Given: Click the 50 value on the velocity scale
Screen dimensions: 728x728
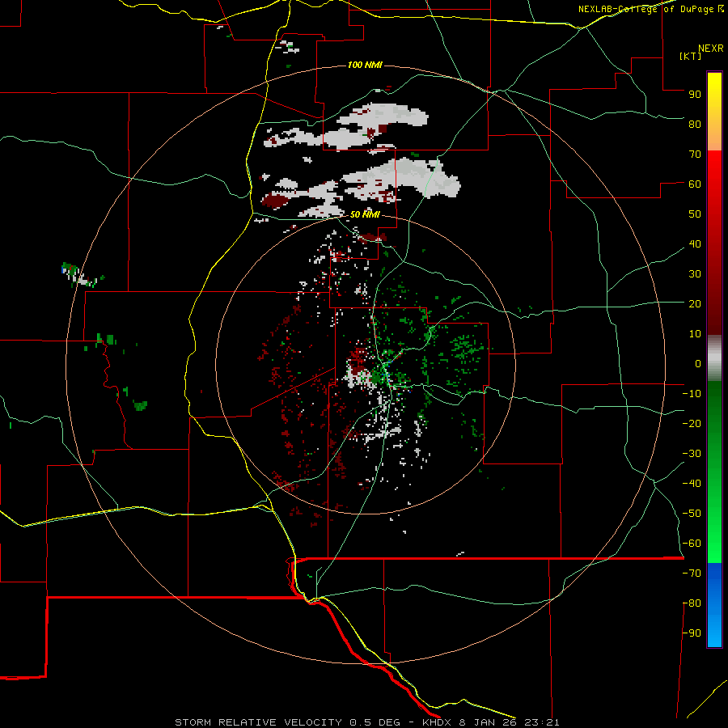Looking at the screenshot, I should pyautogui.click(x=695, y=214).
